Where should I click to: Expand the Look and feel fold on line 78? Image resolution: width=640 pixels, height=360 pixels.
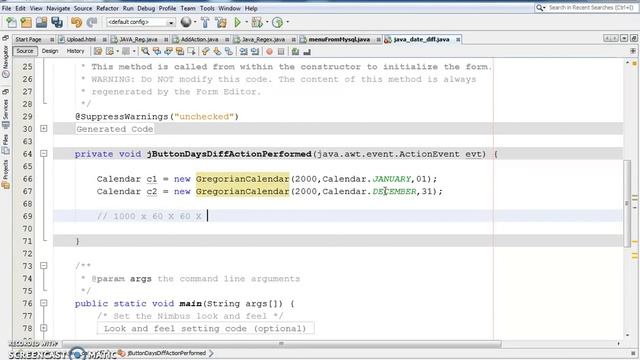(44, 328)
